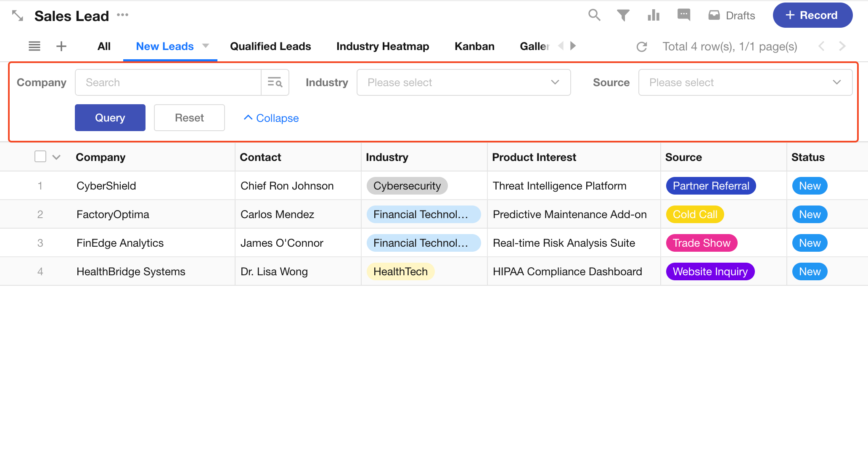Open the advanced search icon in the Company field
Screen dimensions: 868x469
click(x=275, y=82)
